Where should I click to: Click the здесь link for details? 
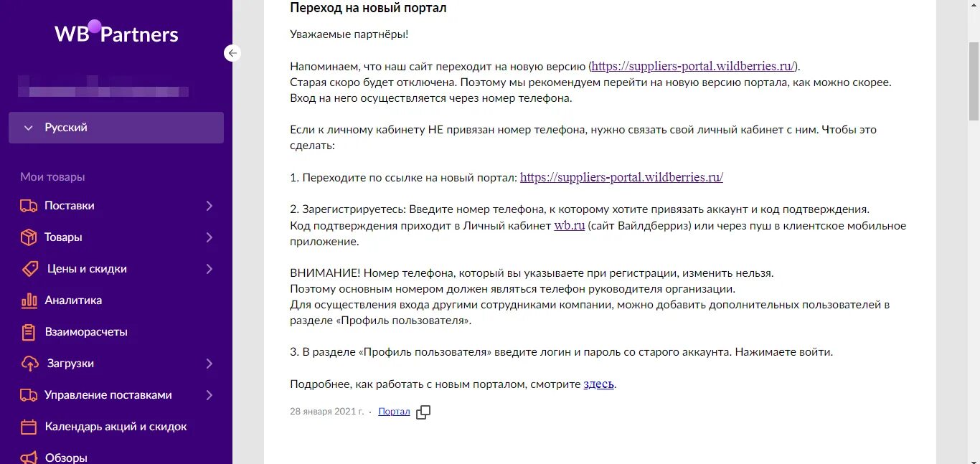(598, 384)
